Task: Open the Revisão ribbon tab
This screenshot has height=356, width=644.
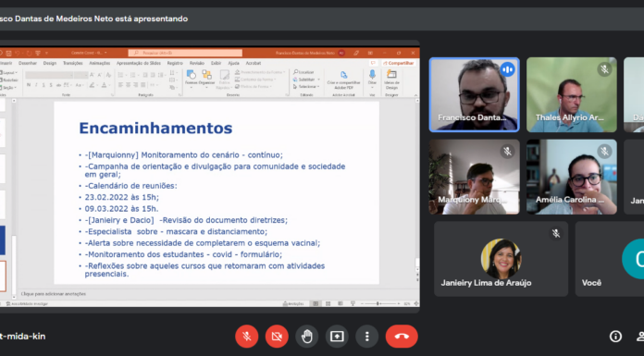Action: coord(197,63)
